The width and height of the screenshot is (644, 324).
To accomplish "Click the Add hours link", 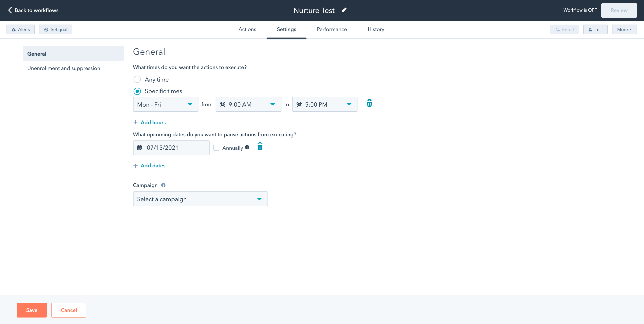I will pos(149,122).
